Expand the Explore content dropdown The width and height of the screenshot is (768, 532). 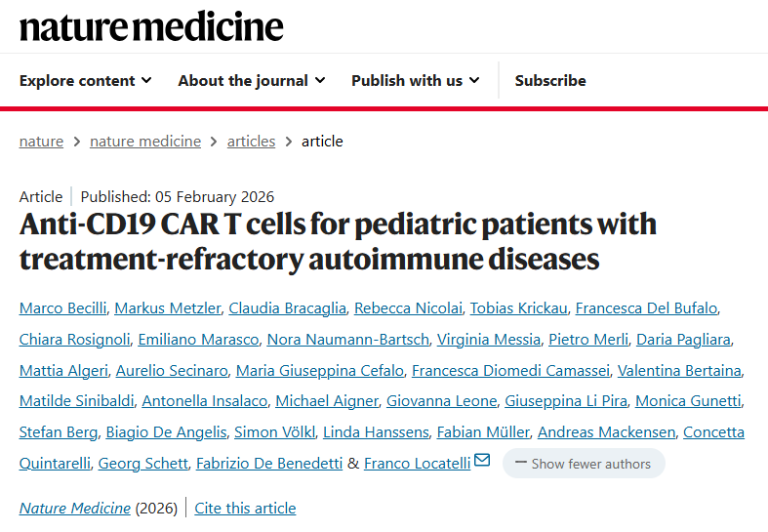tap(86, 81)
